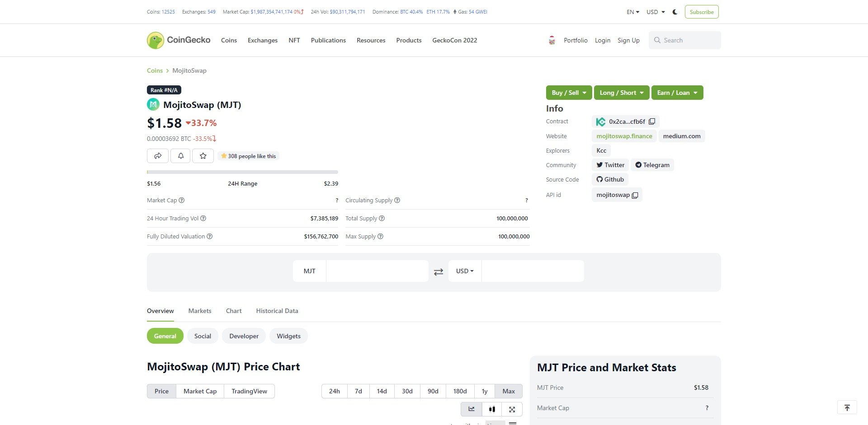The height and width of the screenshot is (425, 868).
Task: Open the USD currency selector in converter
Action: [465, 271]
